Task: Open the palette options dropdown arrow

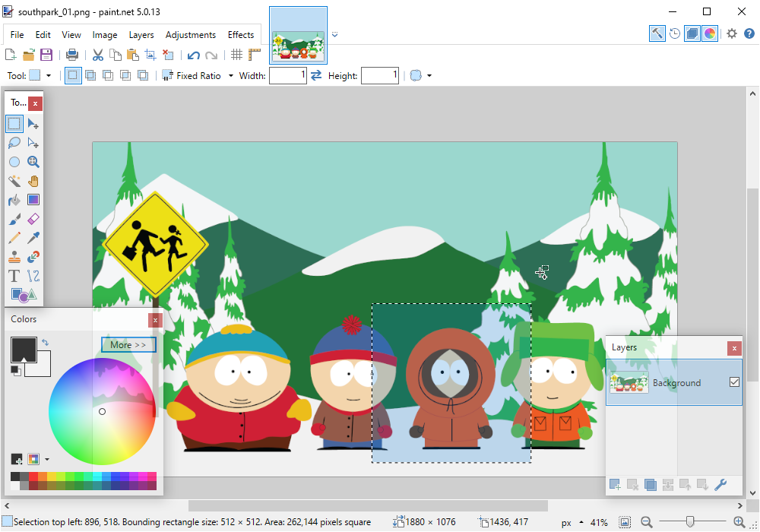Action: (47, 459)
